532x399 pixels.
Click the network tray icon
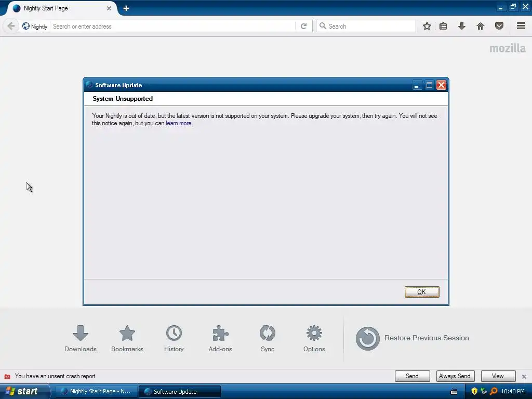[484, 391]
